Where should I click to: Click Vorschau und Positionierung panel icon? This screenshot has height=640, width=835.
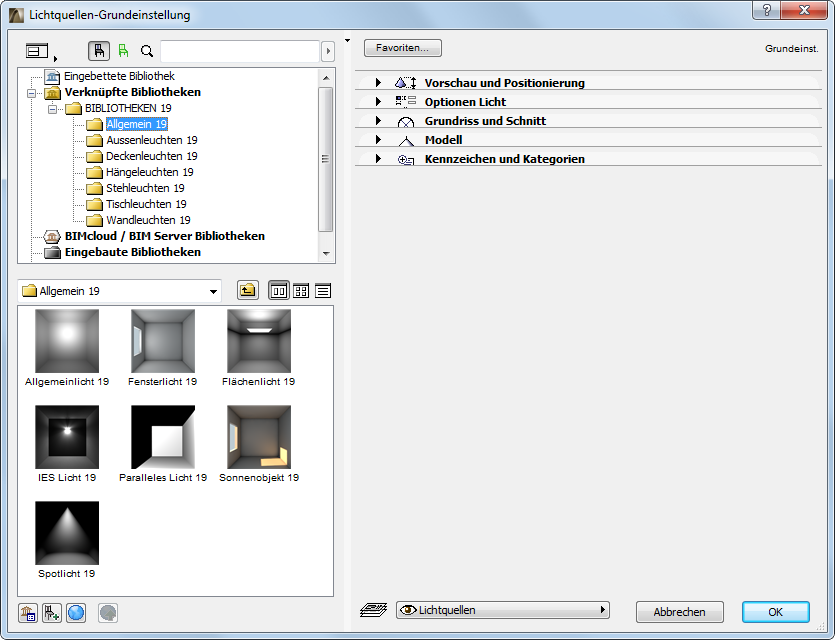(x=406, y=83)
